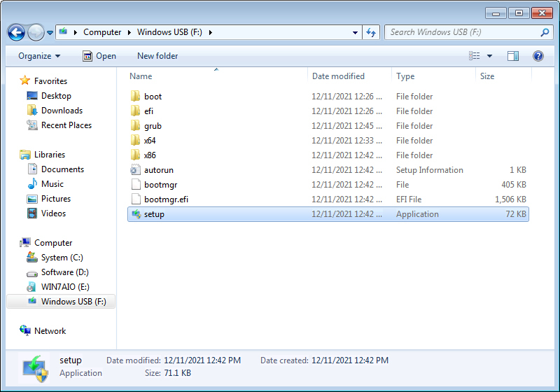The image size is (560, 392).
Task: Create a New folder from toolbar
Action: pyautogui.click(x=157, y=56)
